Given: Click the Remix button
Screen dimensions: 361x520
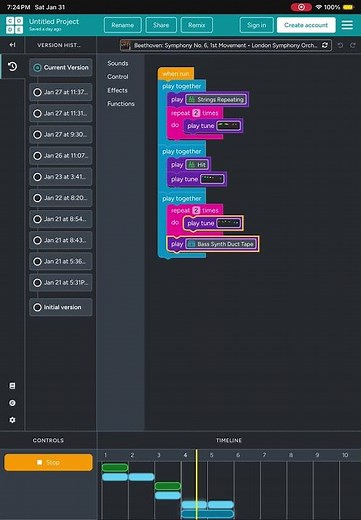Looking at the screenshot, I should [197, 25].
